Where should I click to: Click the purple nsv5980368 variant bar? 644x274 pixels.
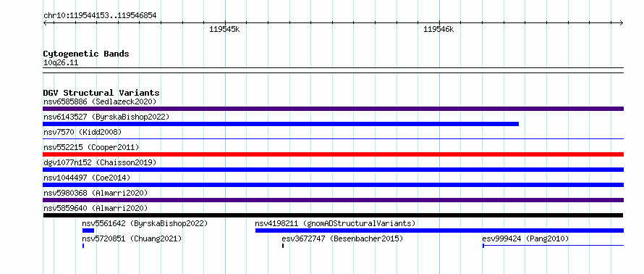(333, 200)
